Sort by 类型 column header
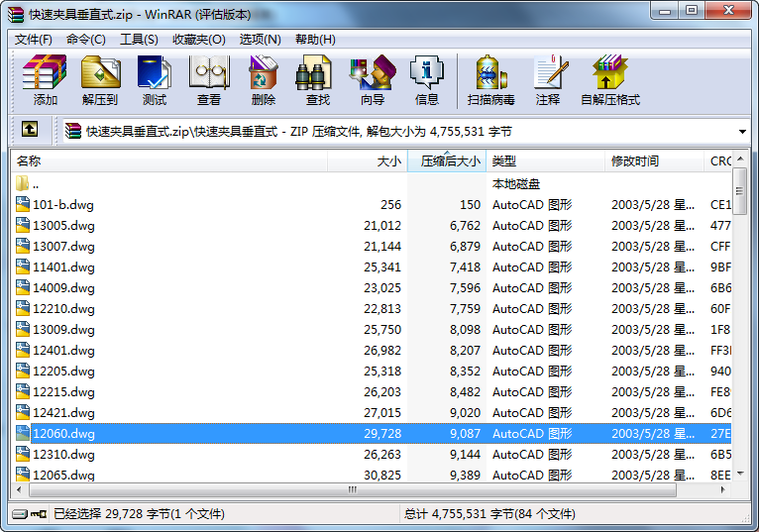759x532 pixels. tap(546, 161)
